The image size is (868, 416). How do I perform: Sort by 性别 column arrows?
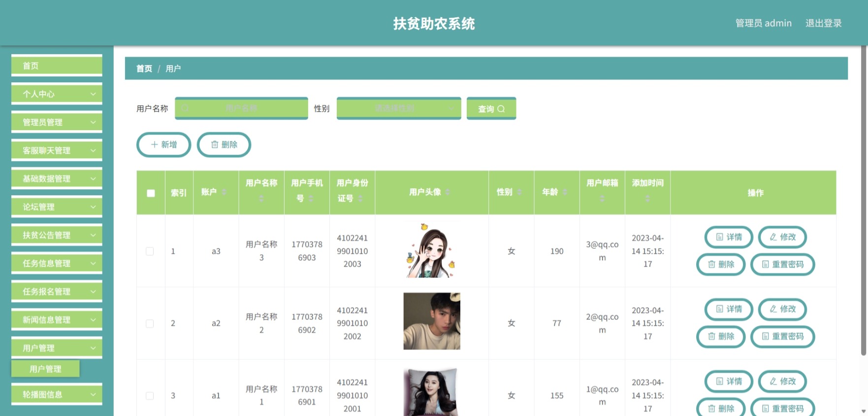519,192
